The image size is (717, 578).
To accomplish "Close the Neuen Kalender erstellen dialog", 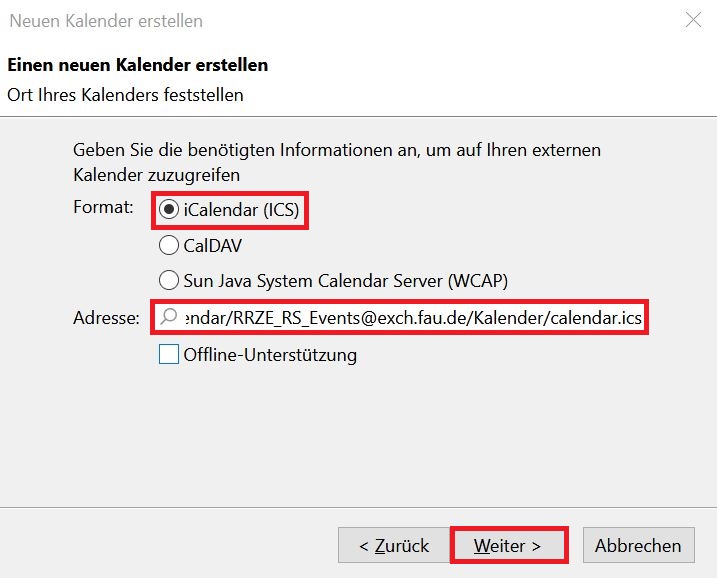I will (x=692, y=20).
